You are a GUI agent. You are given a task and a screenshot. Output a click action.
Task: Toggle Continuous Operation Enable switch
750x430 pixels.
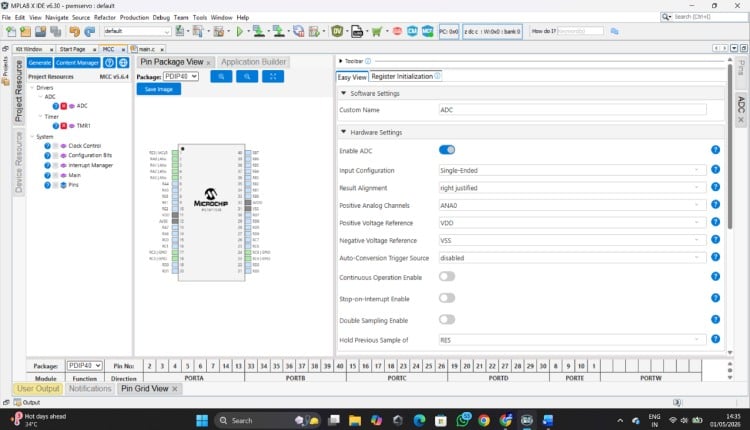point(447,276)
